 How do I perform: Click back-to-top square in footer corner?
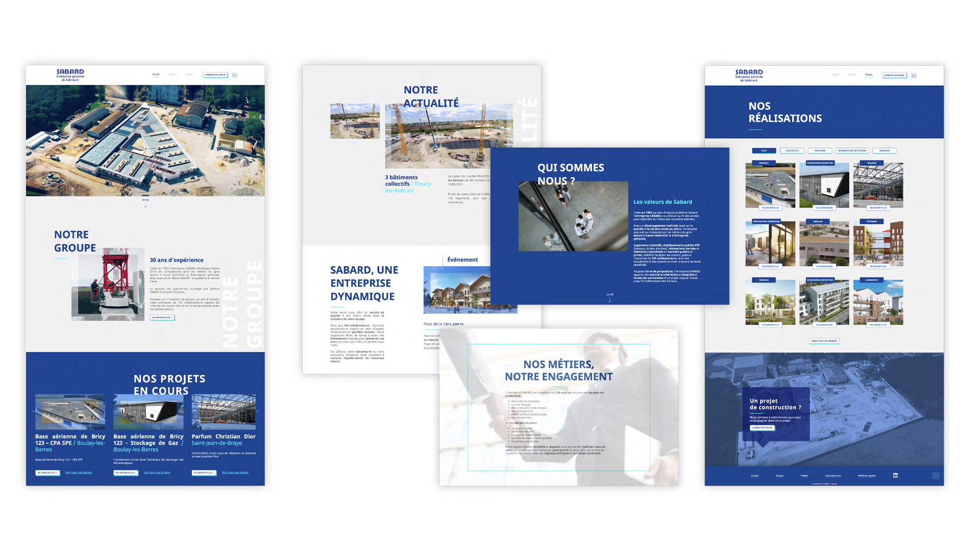[x=936, y=475]
